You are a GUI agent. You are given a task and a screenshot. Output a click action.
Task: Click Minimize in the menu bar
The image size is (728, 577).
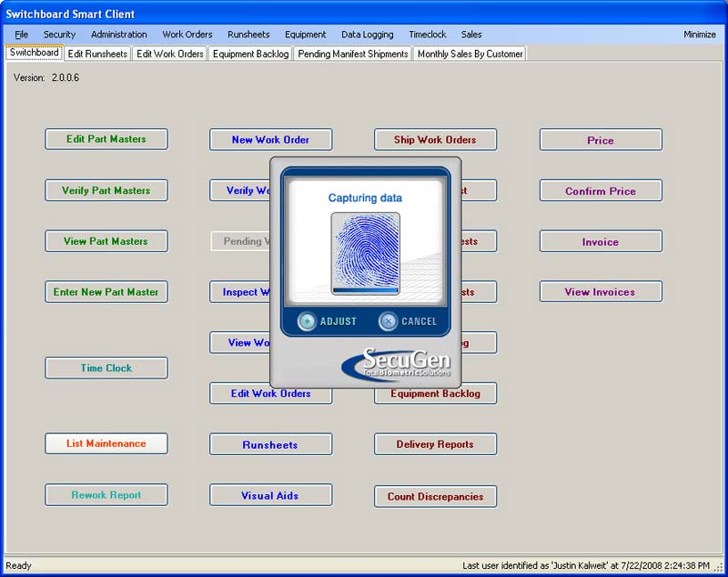click(x=700, y=35)
